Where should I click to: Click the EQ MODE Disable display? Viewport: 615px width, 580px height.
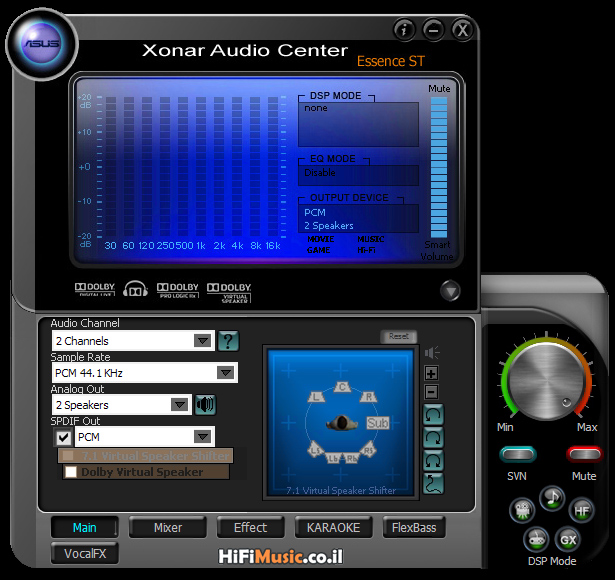point(358,175)
